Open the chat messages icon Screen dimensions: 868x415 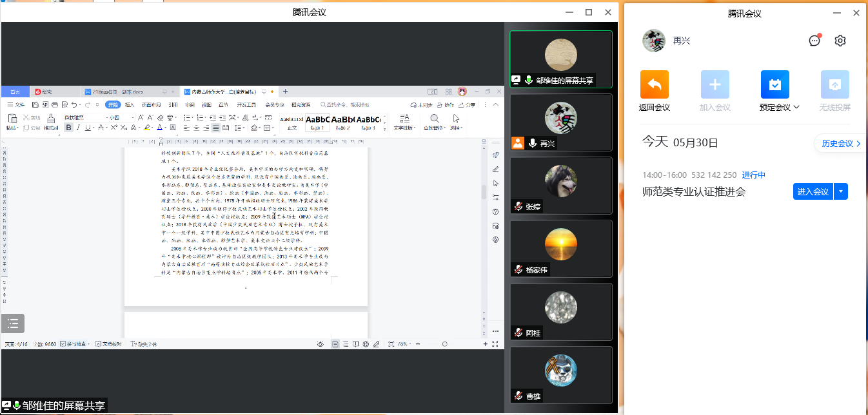click(x=814, y=41)
